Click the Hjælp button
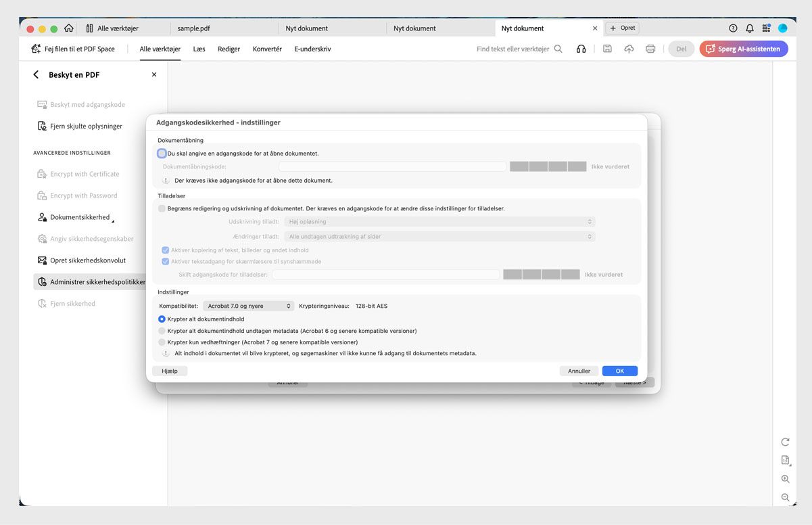812x525 pixels. point(170,371)
